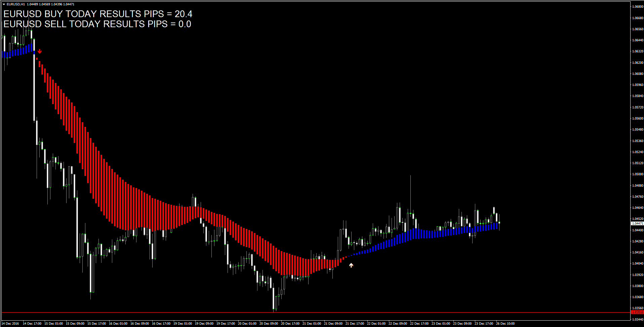The width and height of the screenshot is (644, 327).
Task: Click the 23 Dec 09:00 time label
Action: click(x=462, y=324)
